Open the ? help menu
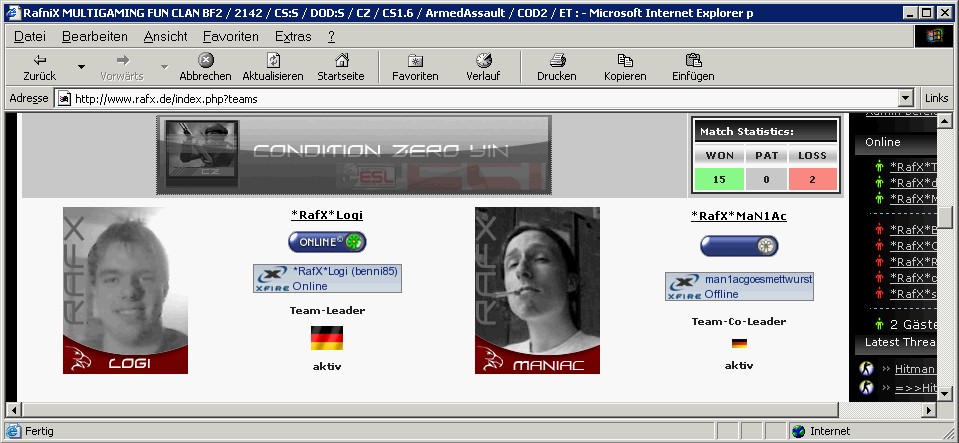This screenshot has width=959, height=443. point(331,37)
